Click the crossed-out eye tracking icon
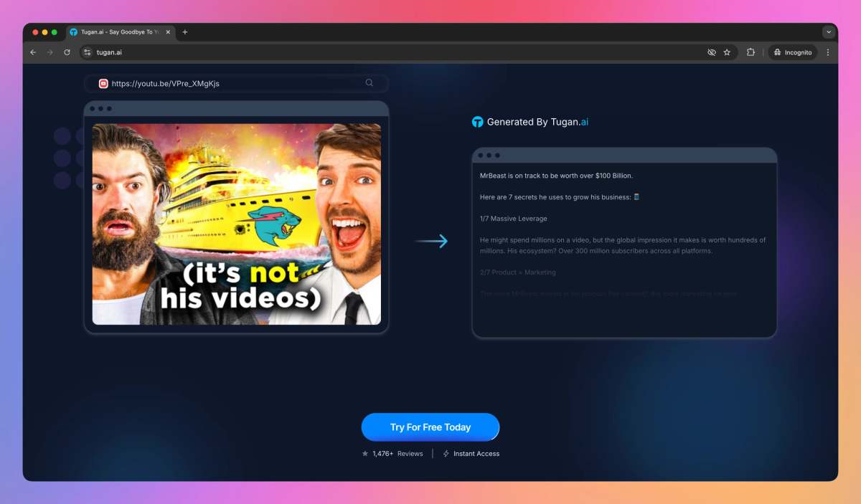861x504 pixels. pyautogui.click(x=712, y=52)
